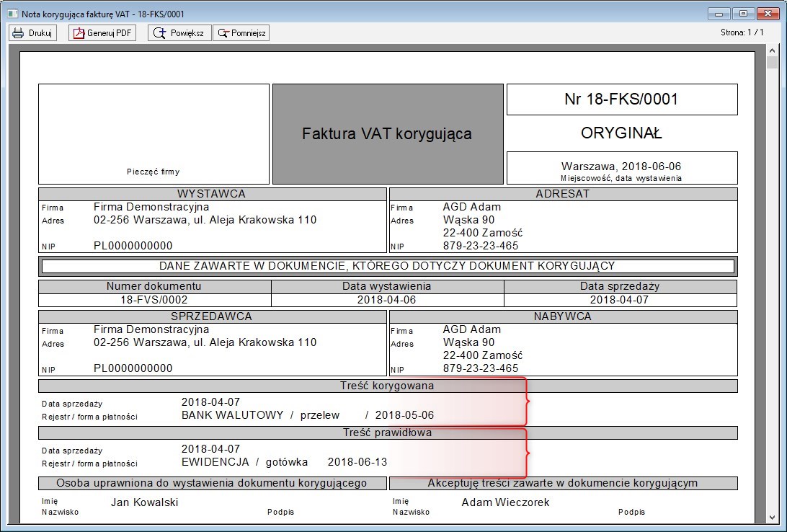Image resolution: width=787 pixels, height=532 pixels.
Task: Click the empty Pieczęć firmy stamp box
Action: pos(154,133)
